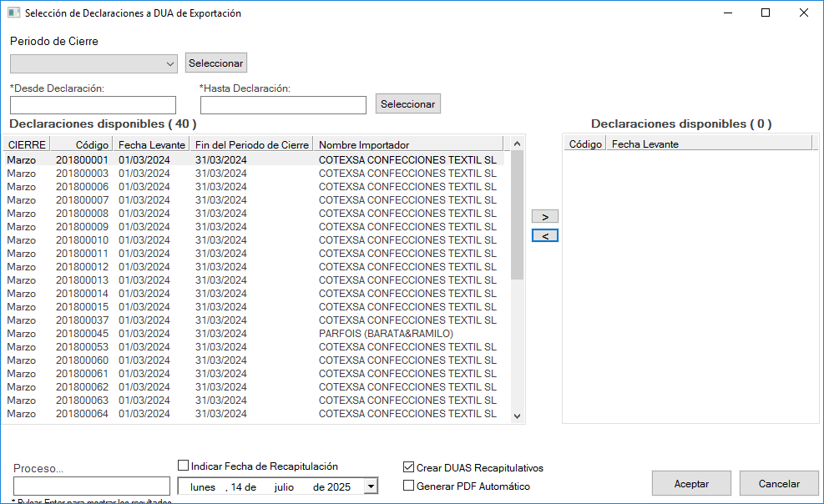This screenshot has width=824, height=504.
Task: Click Seleccionar beside Hasta Declaración field
Action: point(408,104)
